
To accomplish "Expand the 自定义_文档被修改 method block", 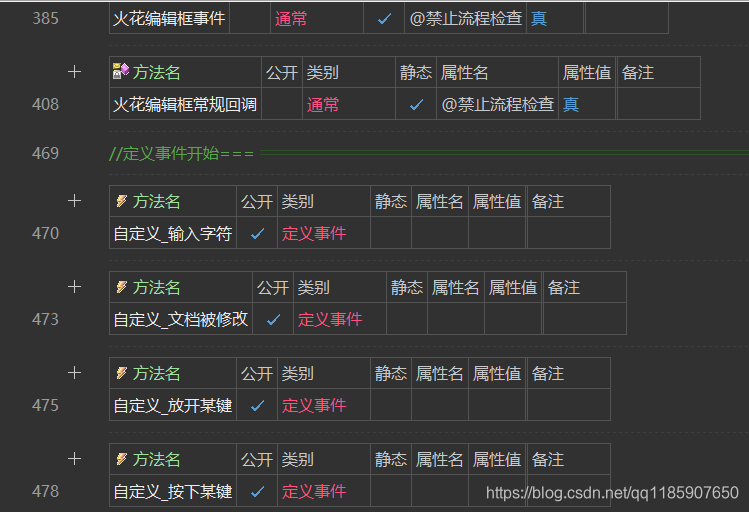I will (74, 287).
